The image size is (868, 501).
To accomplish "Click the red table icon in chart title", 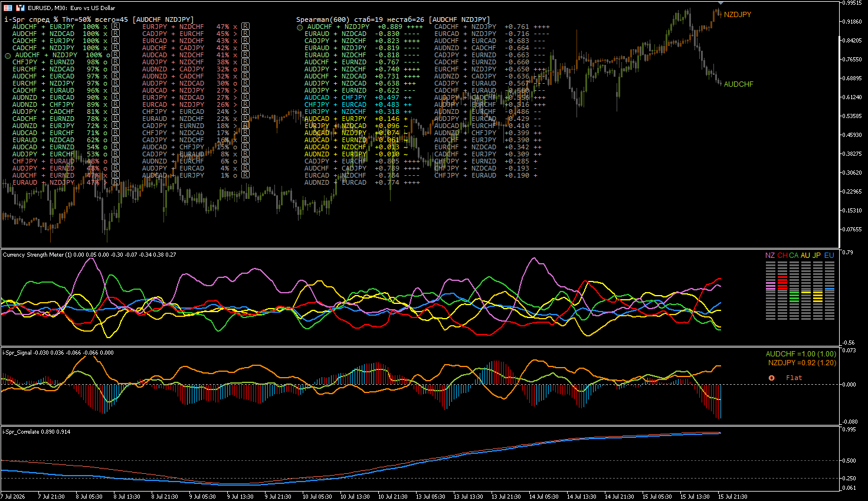I will 8,8.
